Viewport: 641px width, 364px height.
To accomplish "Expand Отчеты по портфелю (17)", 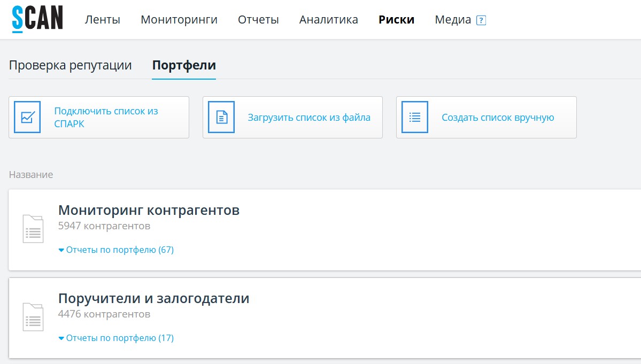I will click(x=118, y=338).
